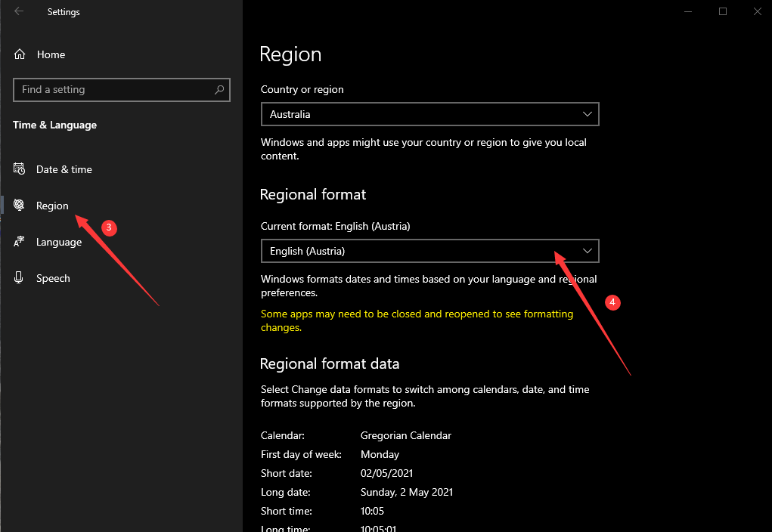Expand the English (Austria) regional format dropdown
The image size is (772, 532).
coord(429,251)
